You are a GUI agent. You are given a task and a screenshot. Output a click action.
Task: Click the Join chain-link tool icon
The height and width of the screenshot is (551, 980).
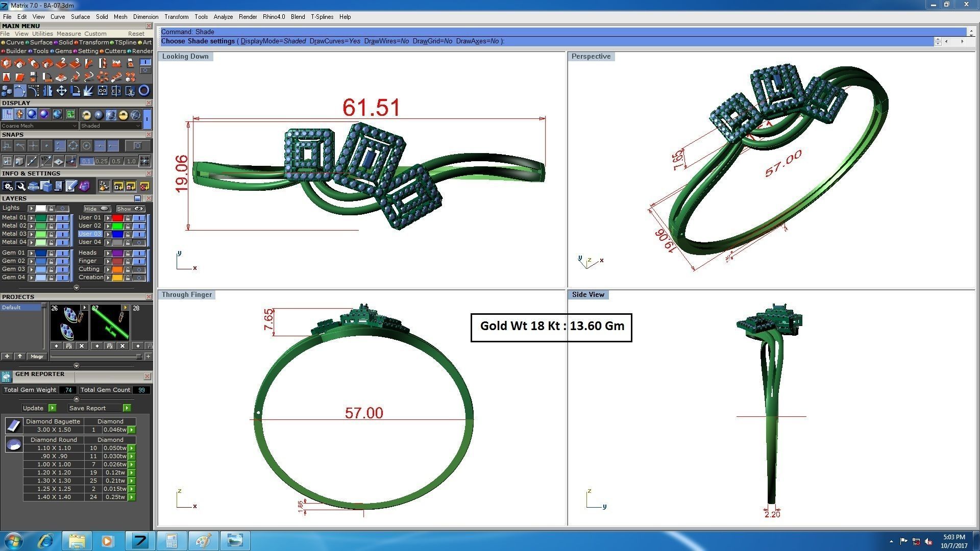[103, 90]
